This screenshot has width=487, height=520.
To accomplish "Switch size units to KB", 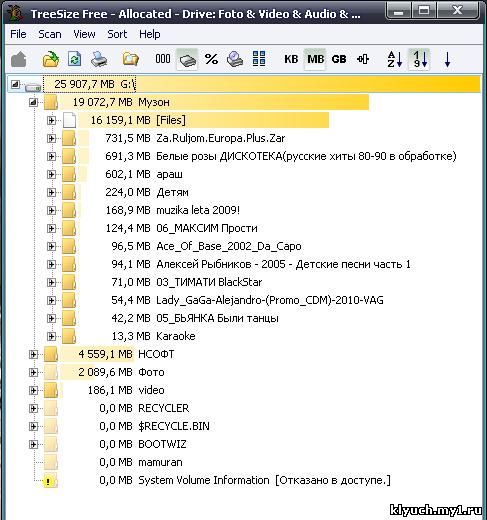I will (291, 59).
